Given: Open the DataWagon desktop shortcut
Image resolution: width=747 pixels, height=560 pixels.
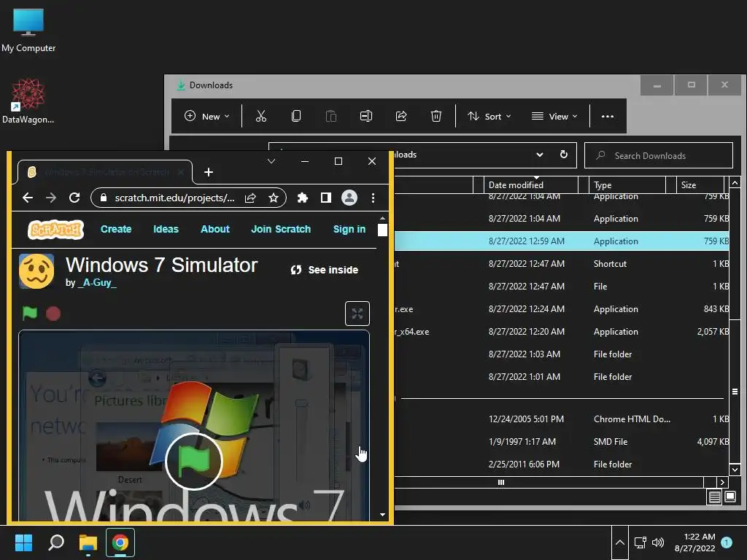Looking at the screenshot, I should point(28,101).
